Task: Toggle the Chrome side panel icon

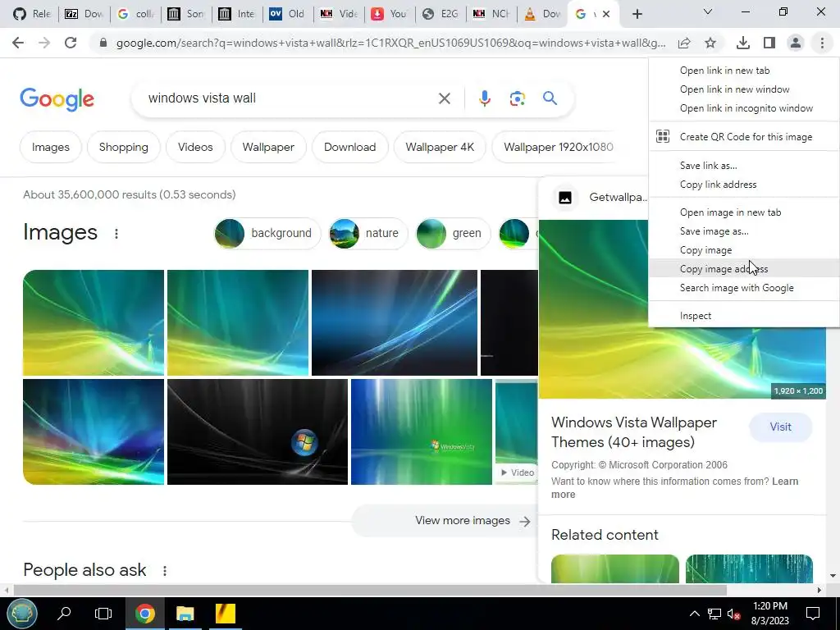Action: click(769, 43)
